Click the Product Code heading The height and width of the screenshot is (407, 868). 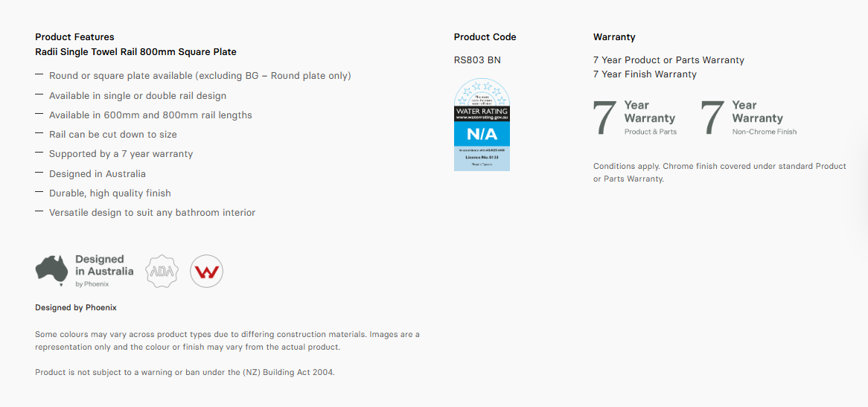coord(485,37)
